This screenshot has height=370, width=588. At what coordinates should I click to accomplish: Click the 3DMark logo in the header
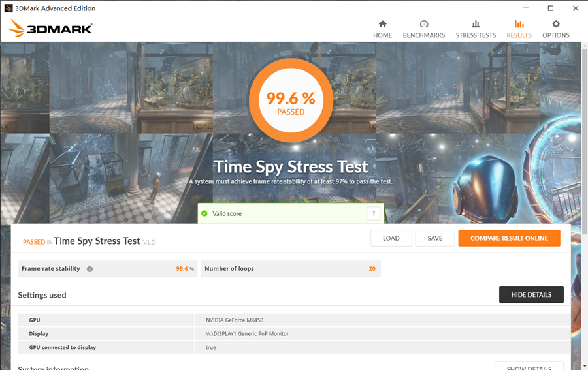(x=50, y=28)
